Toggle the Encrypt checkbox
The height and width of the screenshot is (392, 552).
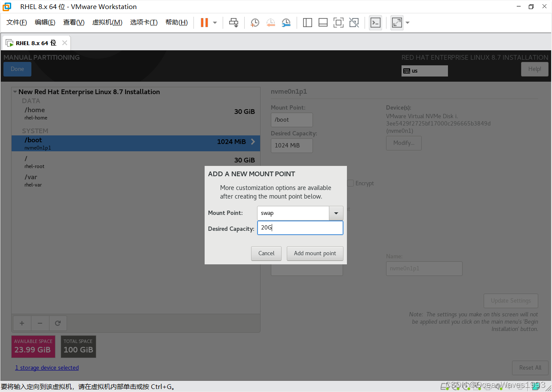350,183
